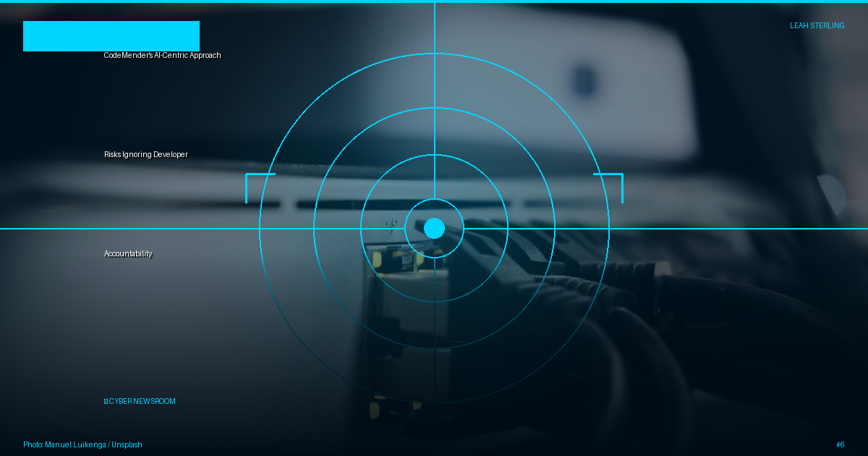Image resolution: width=868 pixels, height=456 pixels.
Task: Click the small box glyph before CYBER NEWSROOM
Action: tap(106, 401)
